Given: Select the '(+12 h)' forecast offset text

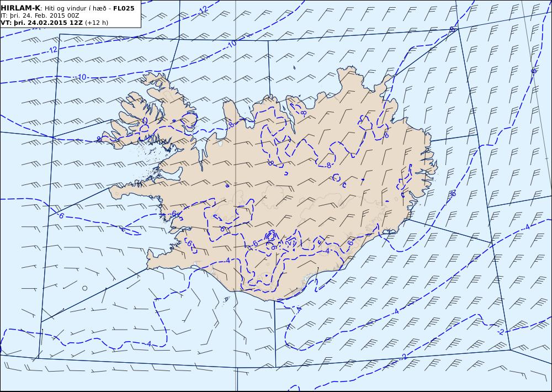Looking at the screenshot, I should click(97, 23).
